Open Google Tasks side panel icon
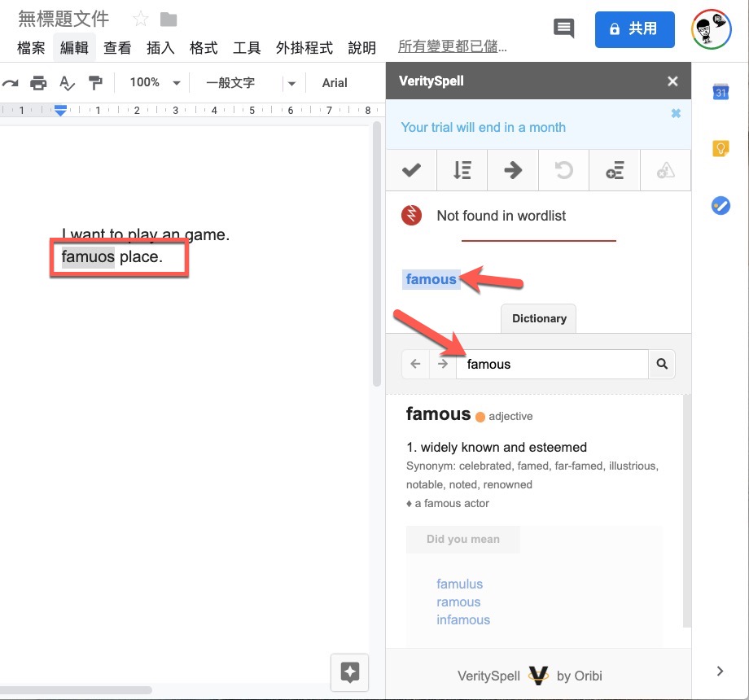 [721, 206]
